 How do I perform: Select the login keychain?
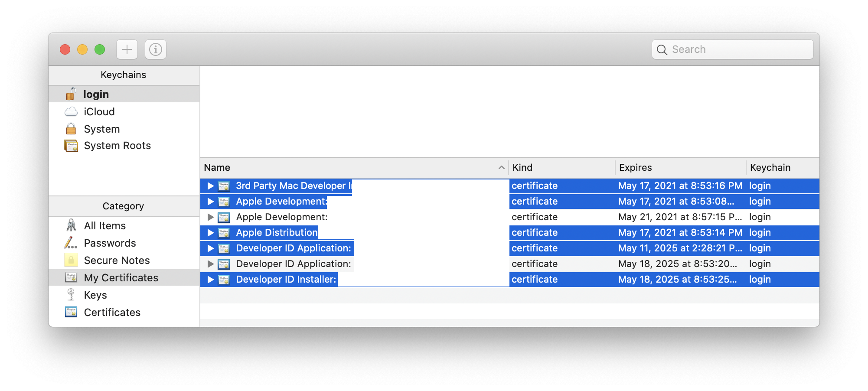click(x=124, y=94)
